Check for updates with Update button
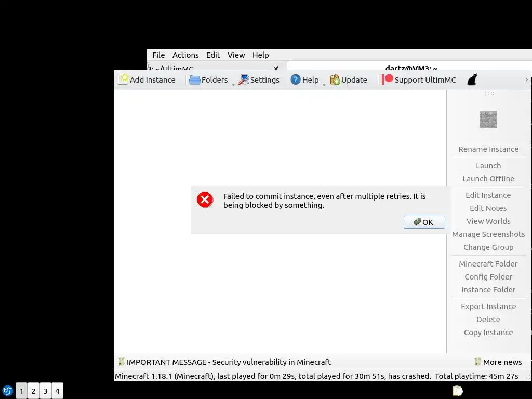 (x=349, y=79)
